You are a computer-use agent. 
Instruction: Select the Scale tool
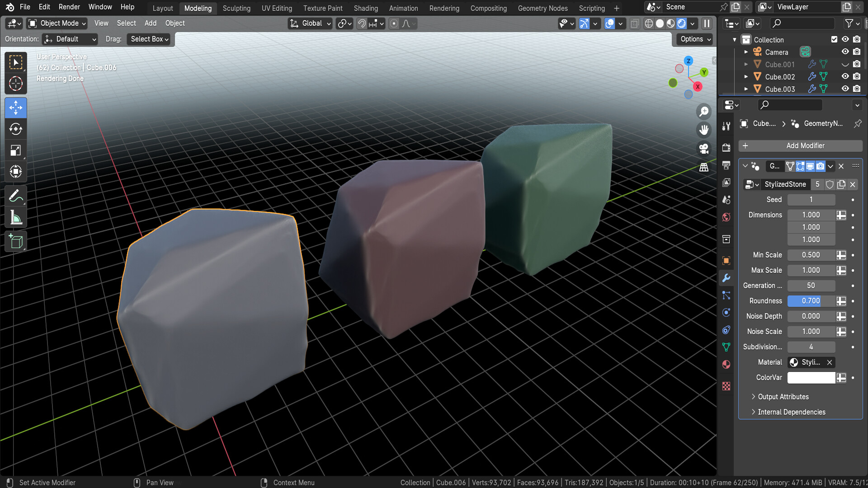tap(16, 150)
